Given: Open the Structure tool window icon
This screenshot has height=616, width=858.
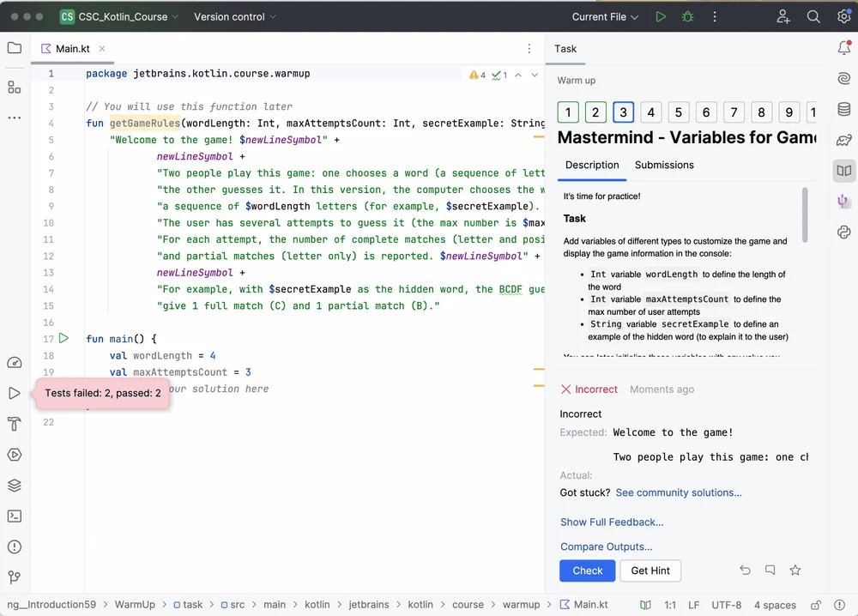Looking at the screenshot, I should tap(15, 88).
